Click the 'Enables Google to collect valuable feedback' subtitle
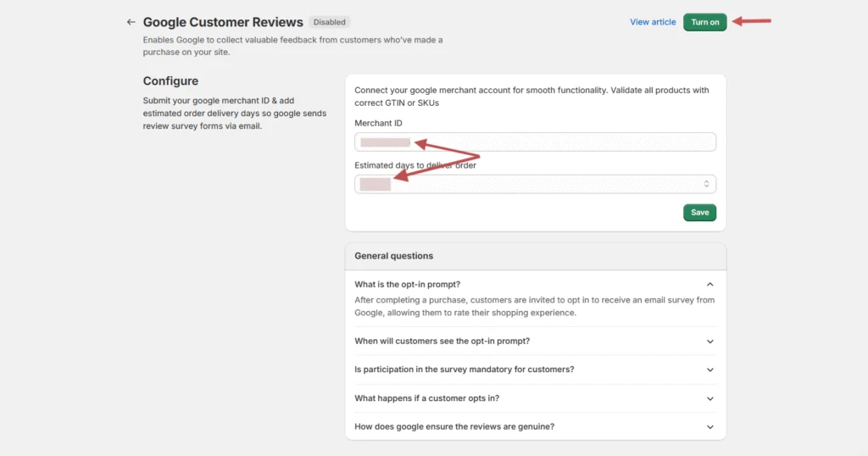 click(292, 46)
